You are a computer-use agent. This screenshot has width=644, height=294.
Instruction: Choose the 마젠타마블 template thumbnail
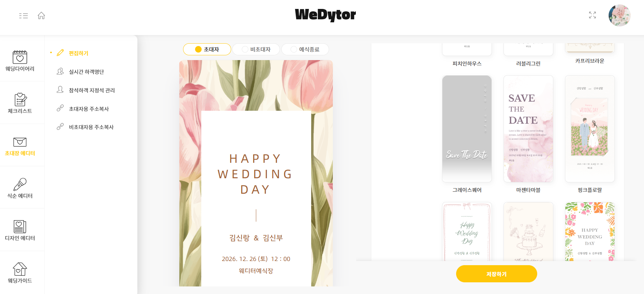[x=528, y=129]
